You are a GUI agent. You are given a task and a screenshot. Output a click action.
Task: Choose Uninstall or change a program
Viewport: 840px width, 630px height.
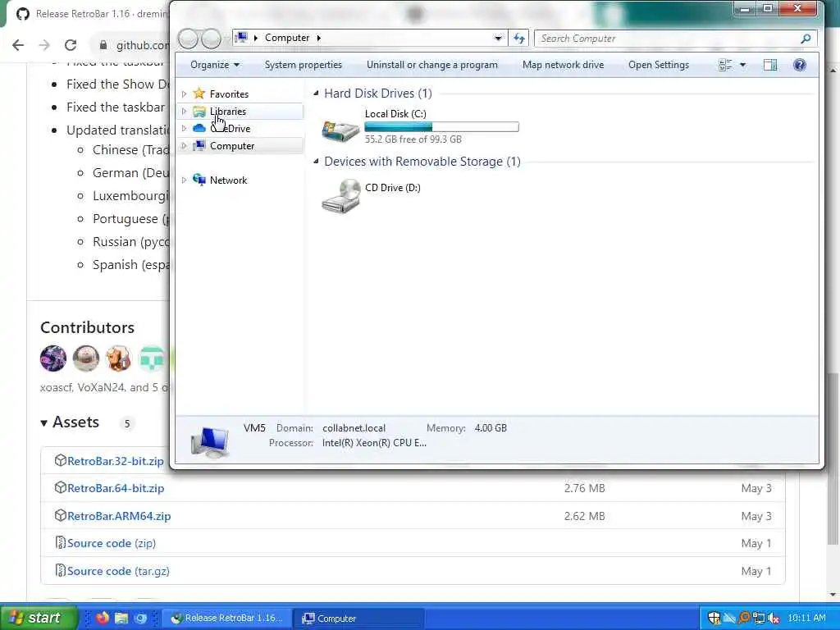click(x=431, y=65)
